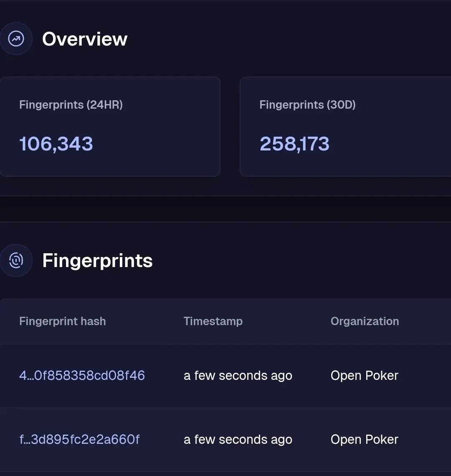Click the Organization column header
451x476 pixels.
365,321
